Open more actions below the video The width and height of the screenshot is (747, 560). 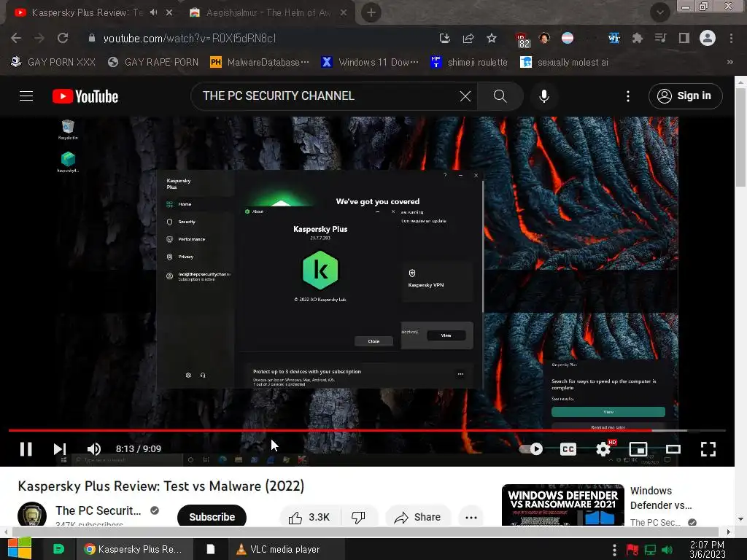pos(471,517)
